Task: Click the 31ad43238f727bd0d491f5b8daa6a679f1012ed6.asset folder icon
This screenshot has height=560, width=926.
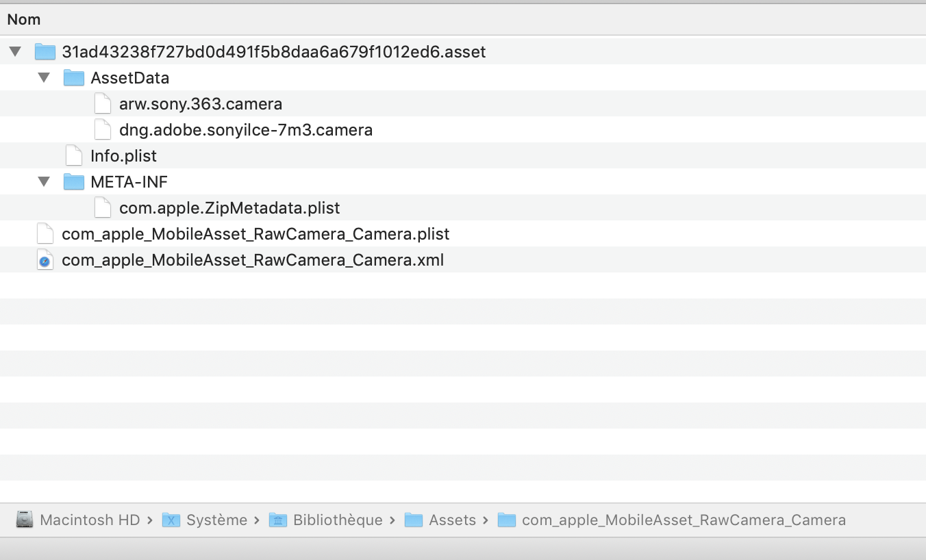Action: 45,52
